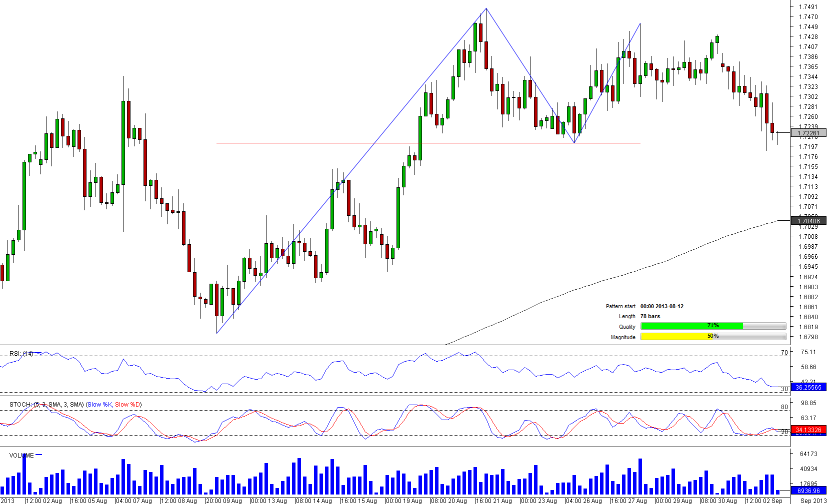Viewport: 827px width, 504px height.
Task: Click the stochastic 80 level label
Action: click(x=784, y=407)
